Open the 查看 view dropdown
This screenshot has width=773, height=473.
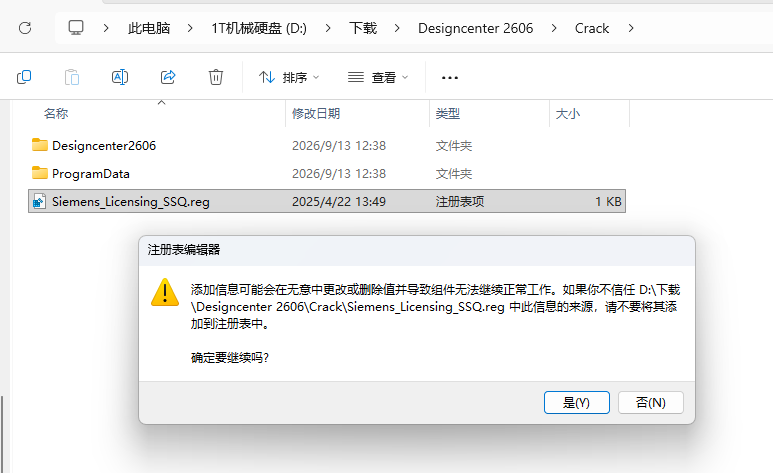(378, 77)
